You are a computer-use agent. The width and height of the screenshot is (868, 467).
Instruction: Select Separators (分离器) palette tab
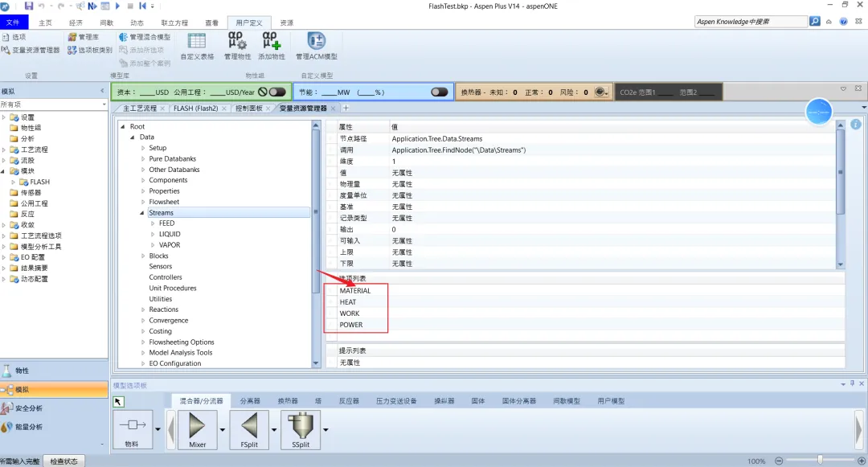click(250, 400)
